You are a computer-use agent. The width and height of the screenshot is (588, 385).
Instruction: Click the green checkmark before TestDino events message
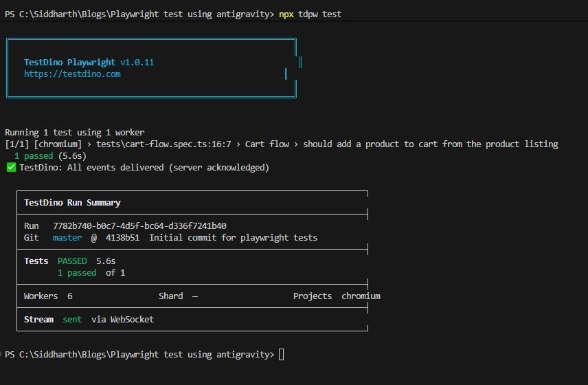tap(11, 167)
